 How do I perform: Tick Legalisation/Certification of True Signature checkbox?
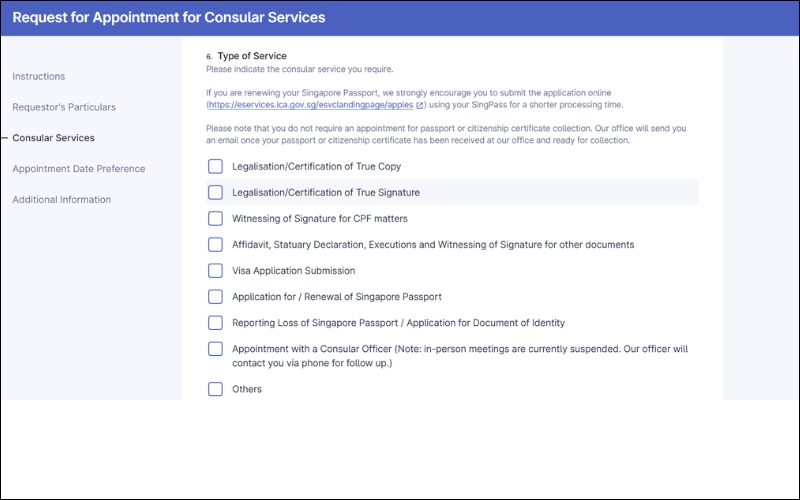pos(215,192)
